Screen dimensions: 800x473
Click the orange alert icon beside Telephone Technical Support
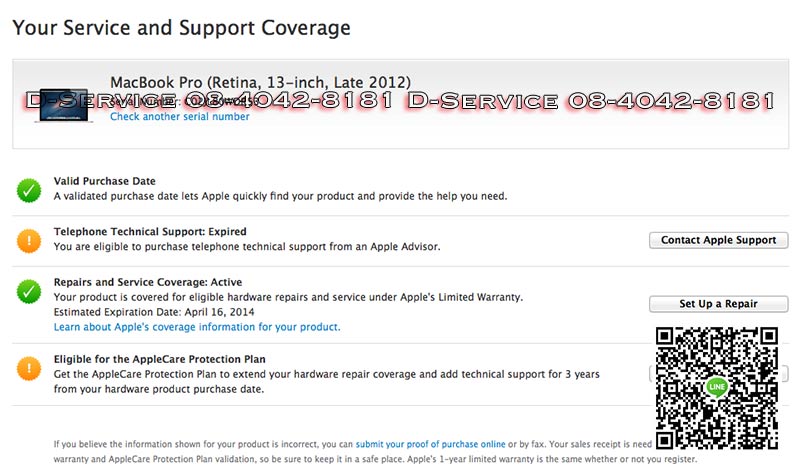pos(28,241)
